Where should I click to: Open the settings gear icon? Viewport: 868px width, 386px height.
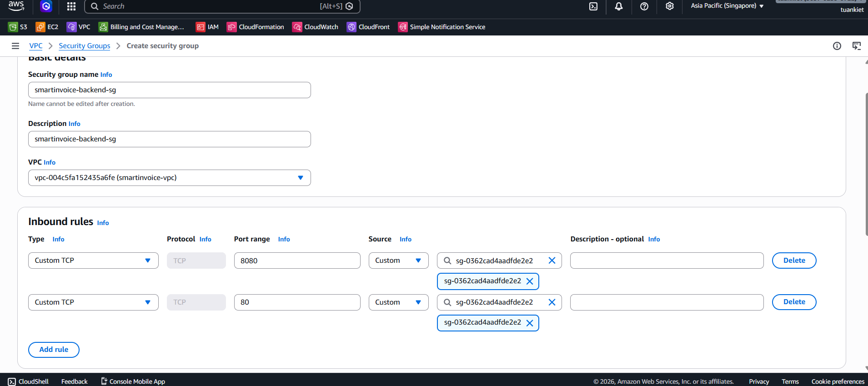click(x=669, y=6)
